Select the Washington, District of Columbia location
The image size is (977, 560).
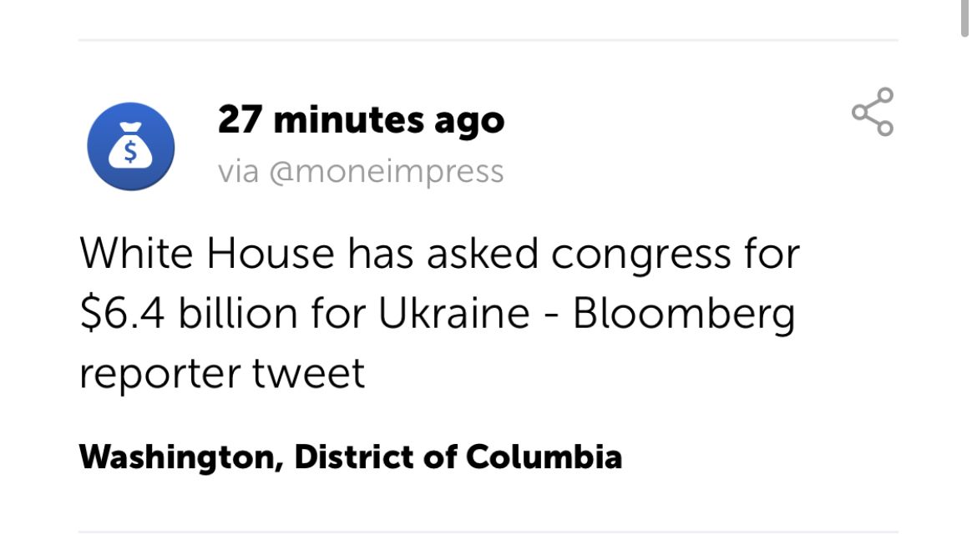[x=351, y=457]
